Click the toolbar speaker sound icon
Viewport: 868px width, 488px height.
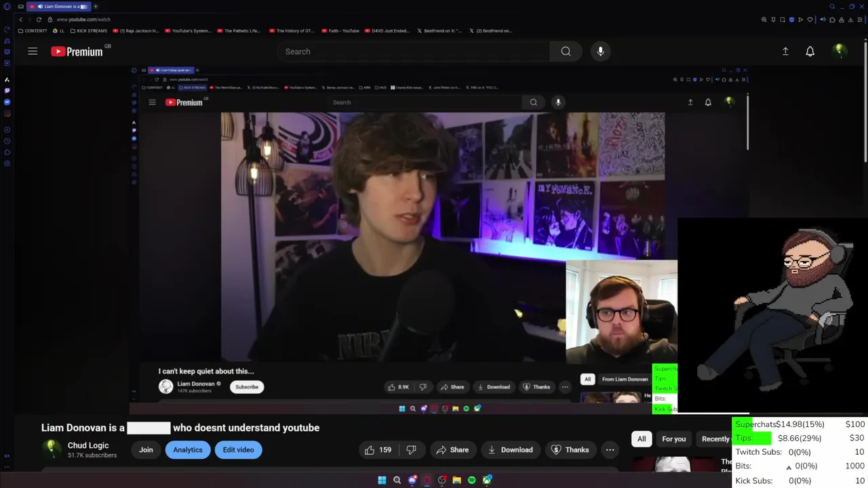(x=823, y=20)
